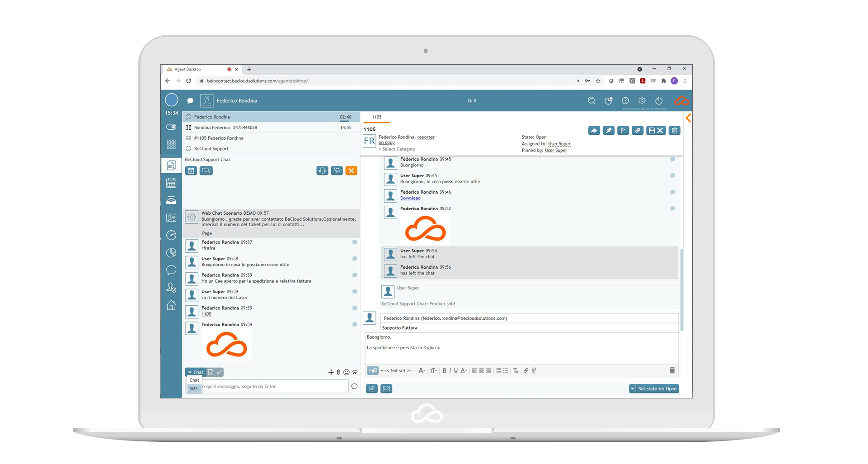Toggle italic formatting in the reply editor

(x=450, y=371)
